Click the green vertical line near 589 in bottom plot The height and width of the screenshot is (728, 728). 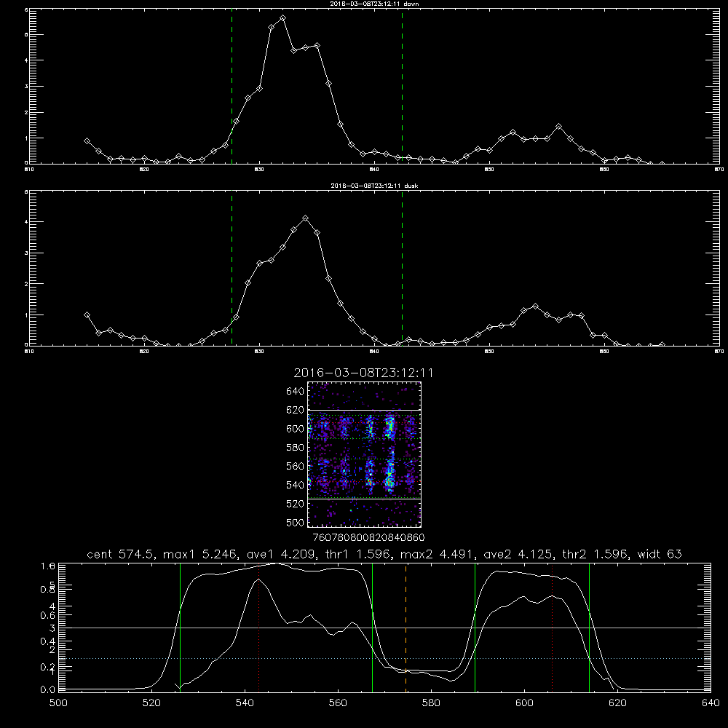point(475,628)
